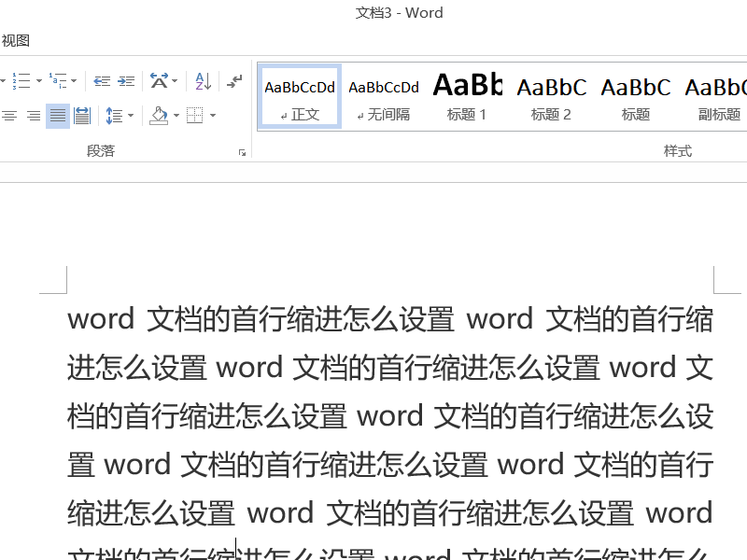This screenshot has width=747, height=560.
Task: Sort text with the A-Z icon
Action: click(x=203, y=81)
